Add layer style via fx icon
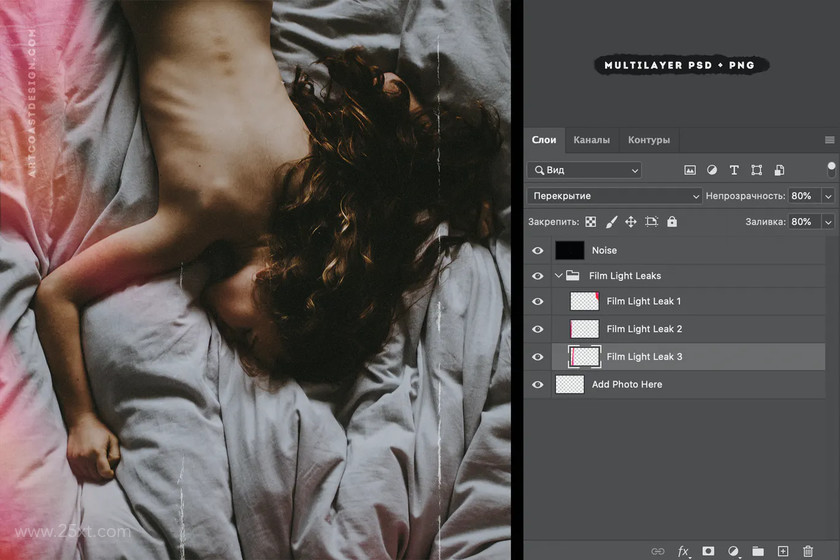 [683, 551]
